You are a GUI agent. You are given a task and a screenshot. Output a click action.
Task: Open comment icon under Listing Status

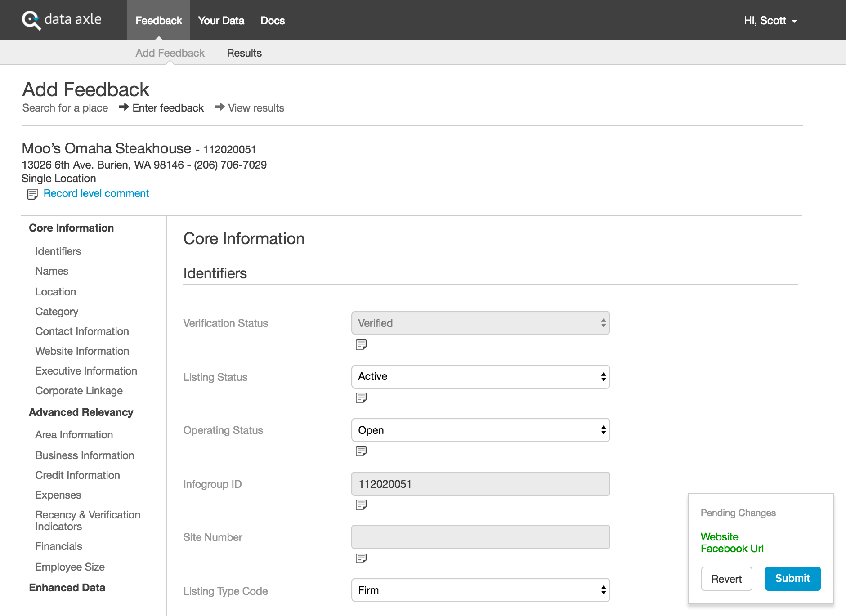pos(361,398)
